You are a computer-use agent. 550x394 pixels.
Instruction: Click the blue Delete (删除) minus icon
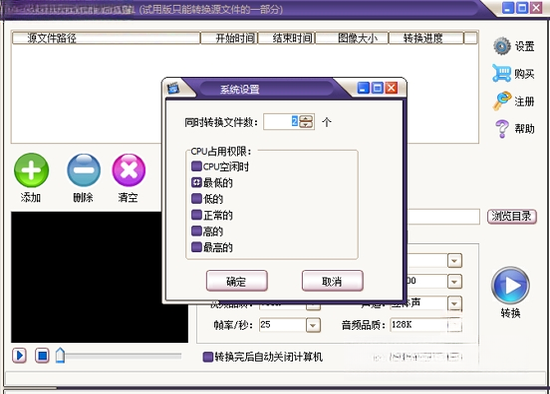[x=83, y=170]
